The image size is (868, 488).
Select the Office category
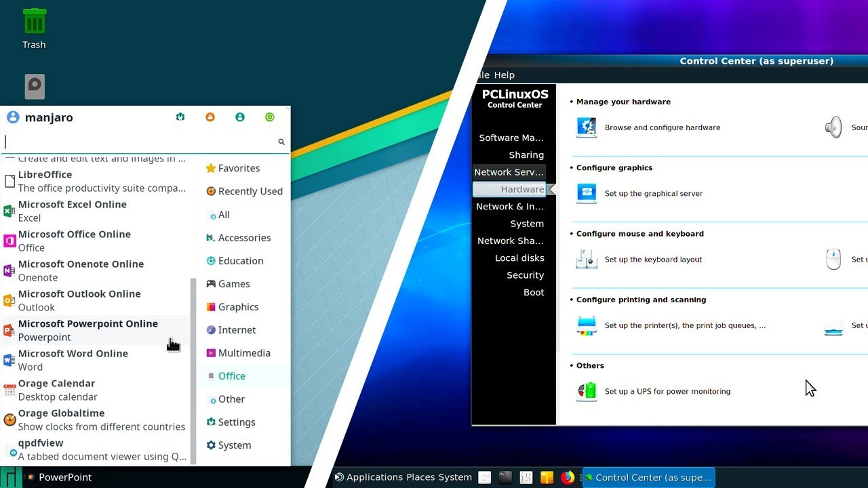(244, 376)
